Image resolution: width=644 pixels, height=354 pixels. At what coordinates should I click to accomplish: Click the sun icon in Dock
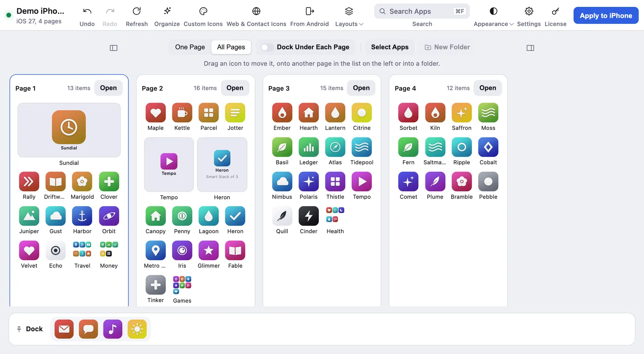[x=137, y=329]
